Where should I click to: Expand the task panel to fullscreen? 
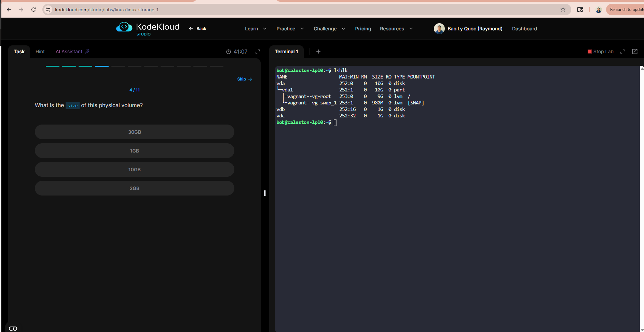tap(258, 52)
